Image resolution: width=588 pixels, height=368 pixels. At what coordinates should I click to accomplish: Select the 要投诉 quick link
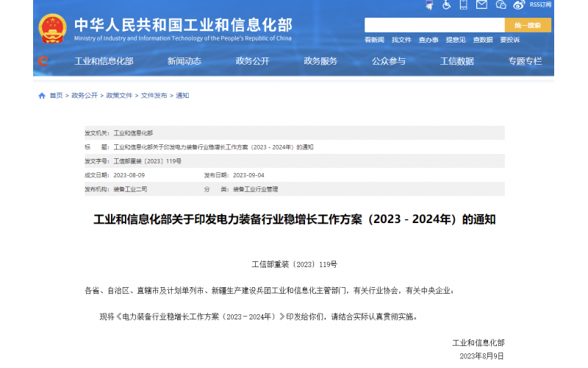(x=509, y=40)
